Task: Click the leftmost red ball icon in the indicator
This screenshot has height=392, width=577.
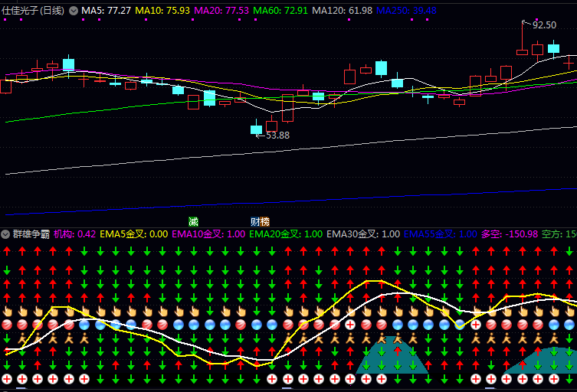Action: 7,325
